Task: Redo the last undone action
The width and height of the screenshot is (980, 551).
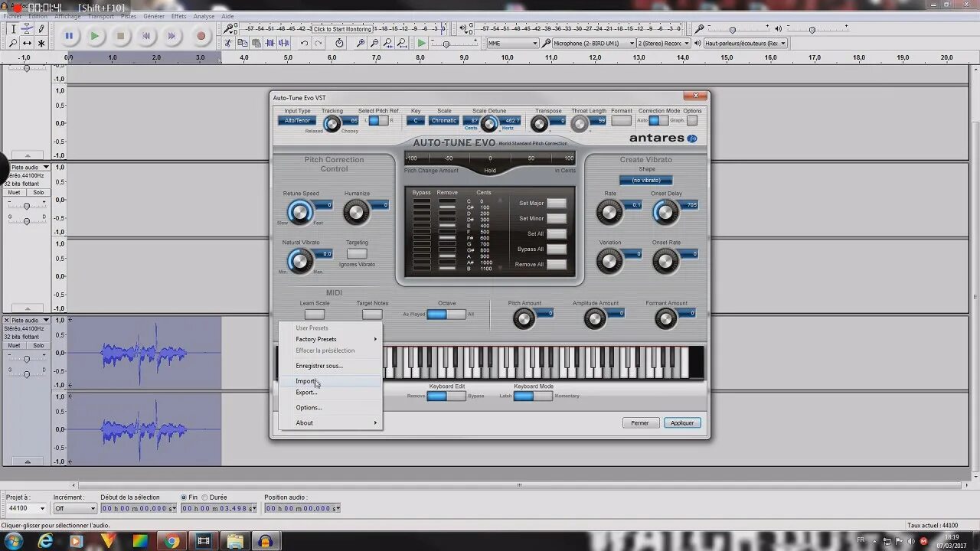Action: tap(318, 44)
